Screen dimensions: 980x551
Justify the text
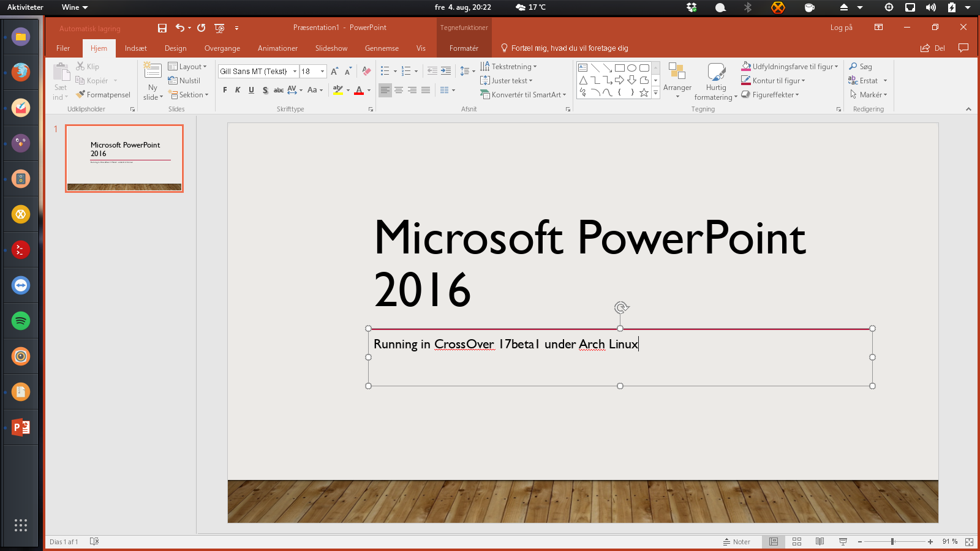(x=426, y=90)
